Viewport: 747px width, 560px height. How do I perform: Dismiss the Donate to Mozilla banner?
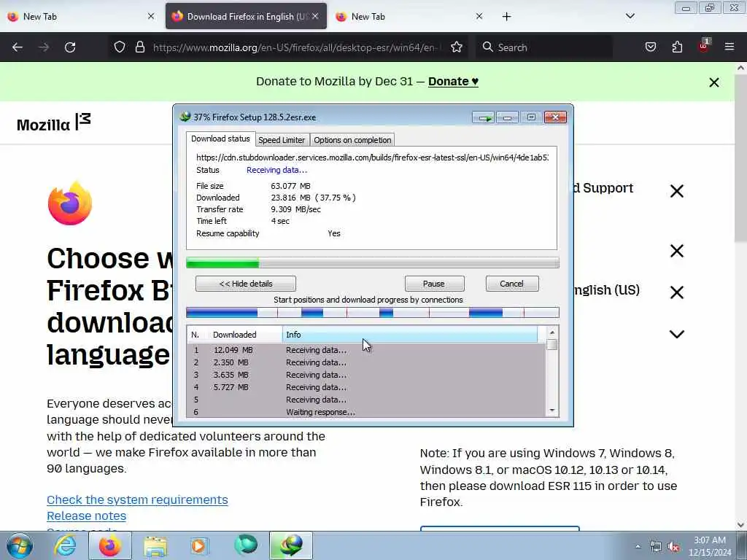tap(713, 82)
